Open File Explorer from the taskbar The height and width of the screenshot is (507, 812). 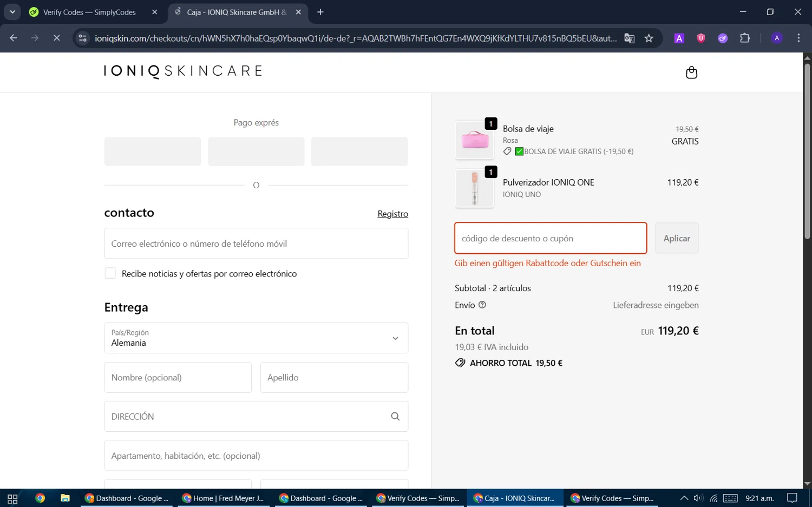click(x=65, y=498)
